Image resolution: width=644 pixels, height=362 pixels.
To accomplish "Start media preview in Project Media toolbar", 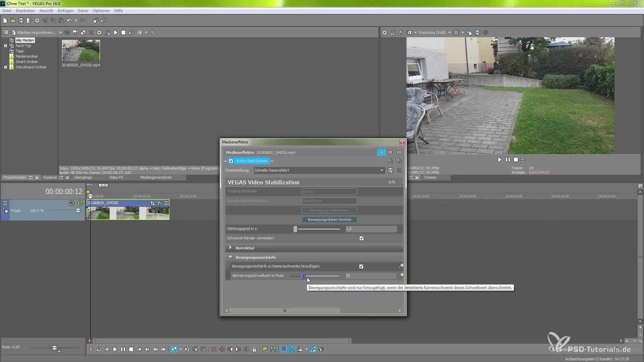I will pos(116,33).
